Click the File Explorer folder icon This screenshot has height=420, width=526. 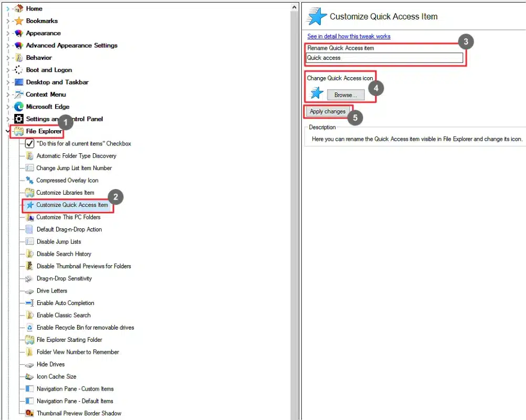point(19,131)
